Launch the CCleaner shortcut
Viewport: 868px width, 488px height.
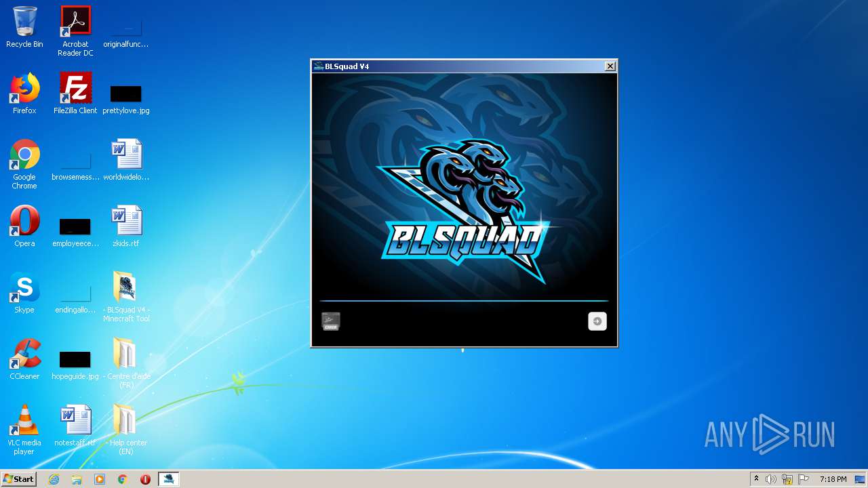coord(24,359)
